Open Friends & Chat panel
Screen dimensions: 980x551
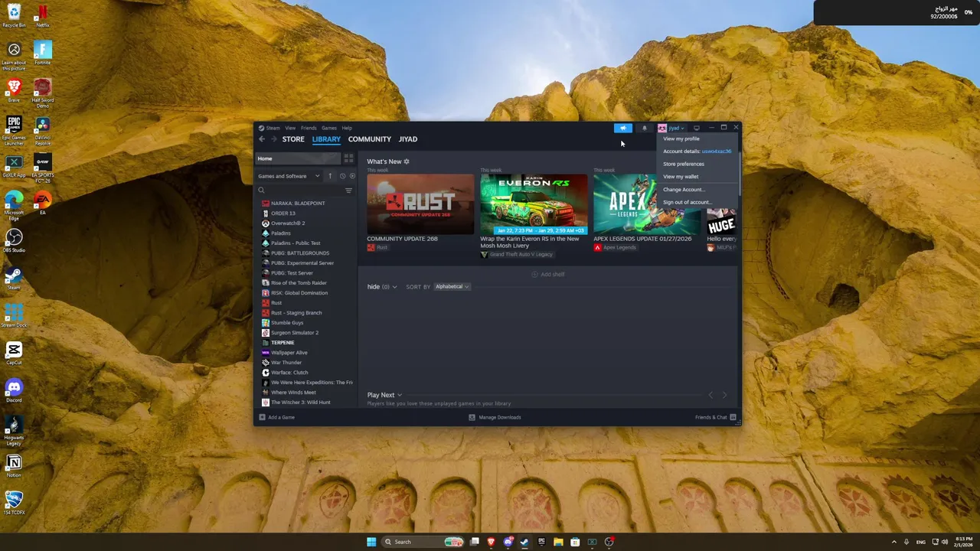click(x=715, y=417)
